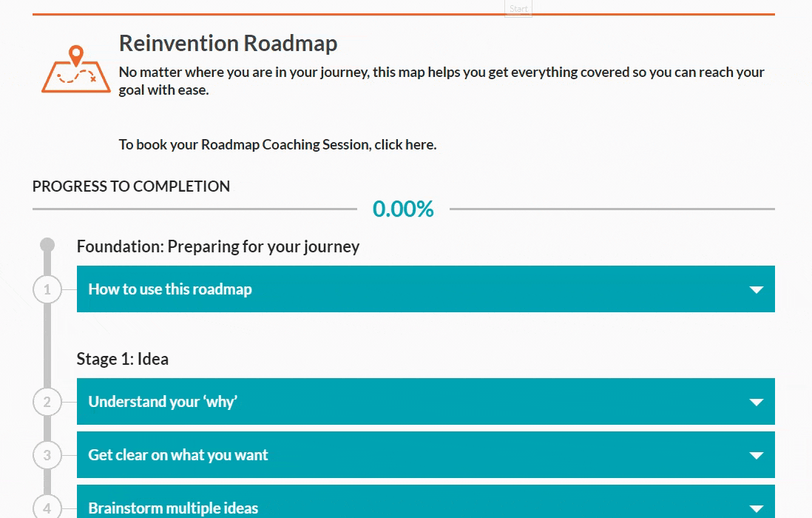Click step 3 circle marker

(47, 455)
